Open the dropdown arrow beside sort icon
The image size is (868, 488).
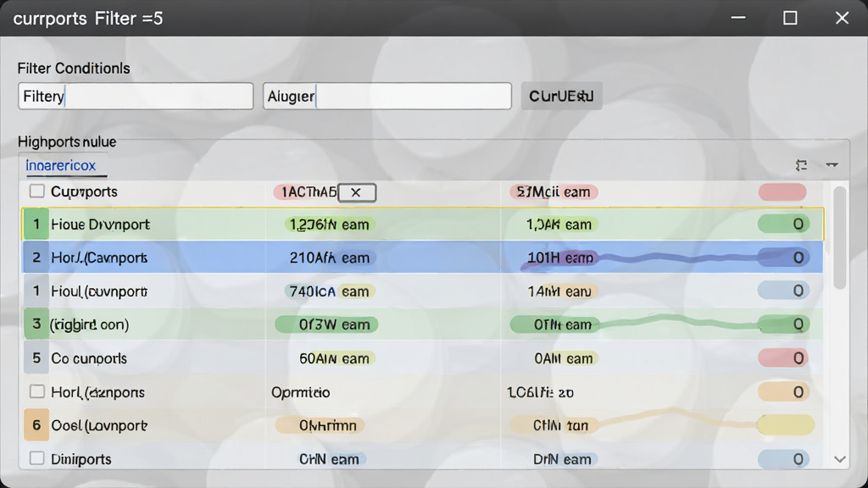click(x=832, y=165)
